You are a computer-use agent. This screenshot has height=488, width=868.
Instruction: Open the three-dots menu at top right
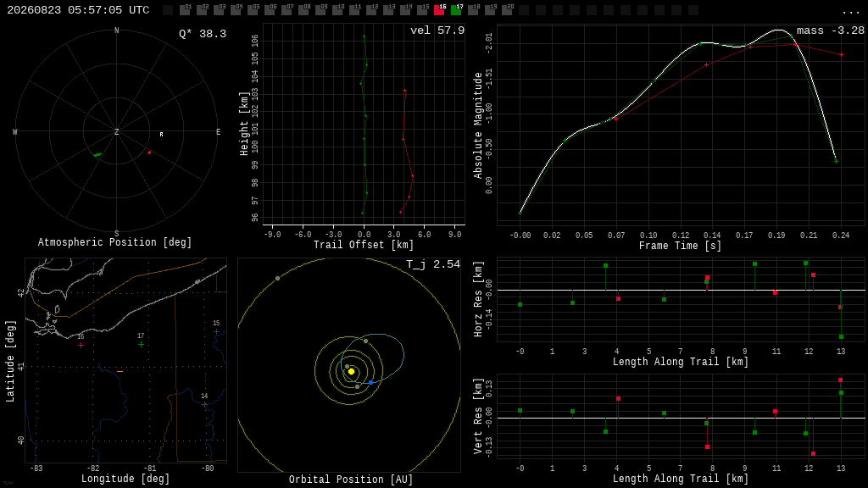coord(850,12)
